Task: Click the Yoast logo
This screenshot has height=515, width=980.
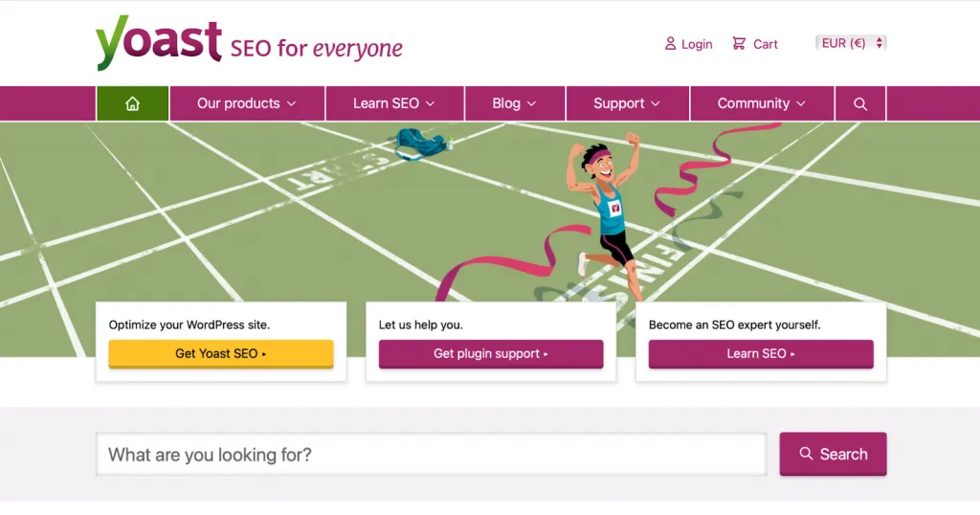Action: pyautogui.click(x=159, y=42)
